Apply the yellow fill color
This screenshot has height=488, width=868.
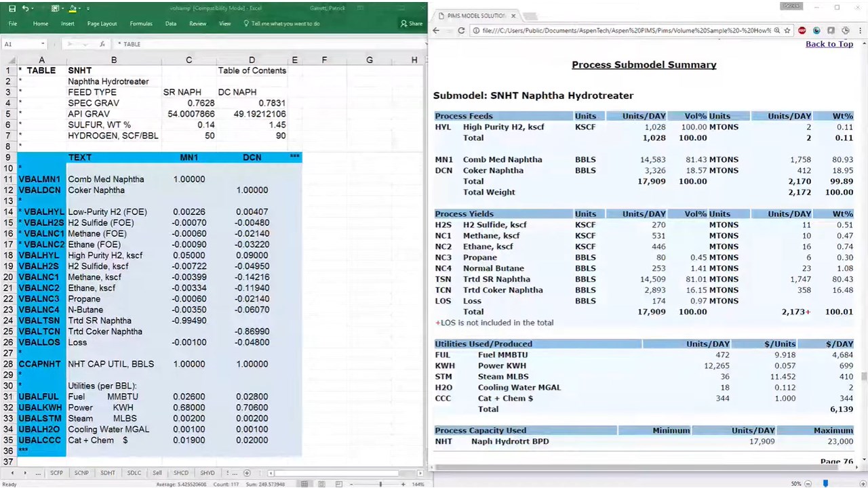72,9
